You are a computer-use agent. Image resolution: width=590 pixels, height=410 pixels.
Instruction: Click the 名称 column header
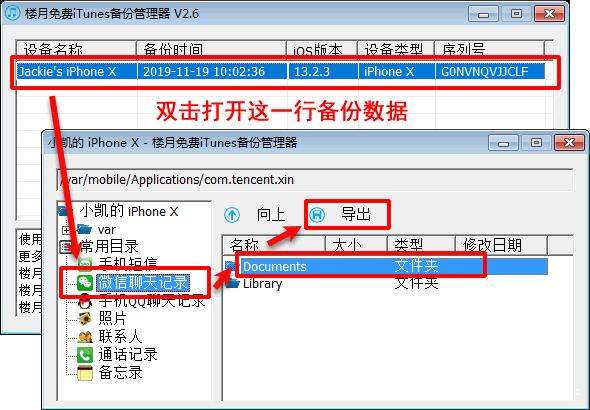coord(274,245)
